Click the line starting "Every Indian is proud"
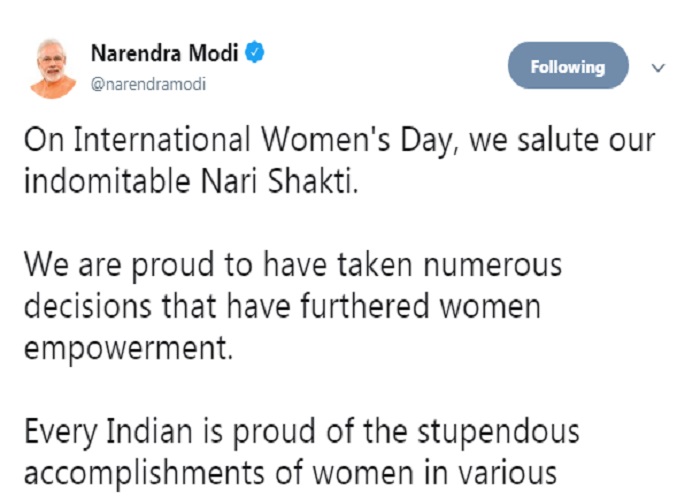 coord(299,433)
